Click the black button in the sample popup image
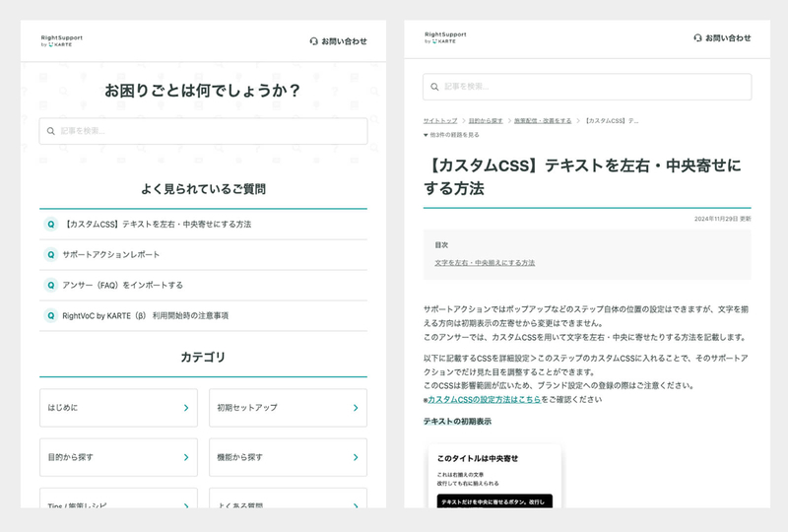Image resolution: width=788 pixels, height=532 pixels. (494, 500)
